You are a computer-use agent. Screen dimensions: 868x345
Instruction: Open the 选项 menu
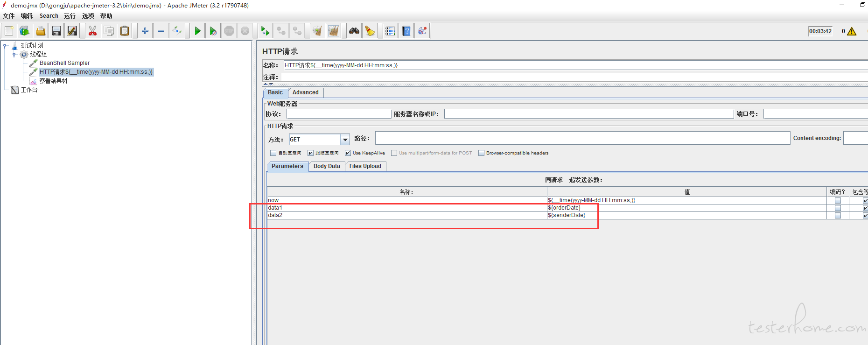pos(88,16)
